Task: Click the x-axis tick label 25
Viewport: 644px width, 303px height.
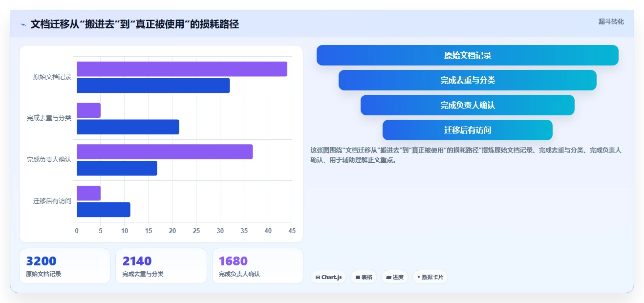Action: [196, 231]
